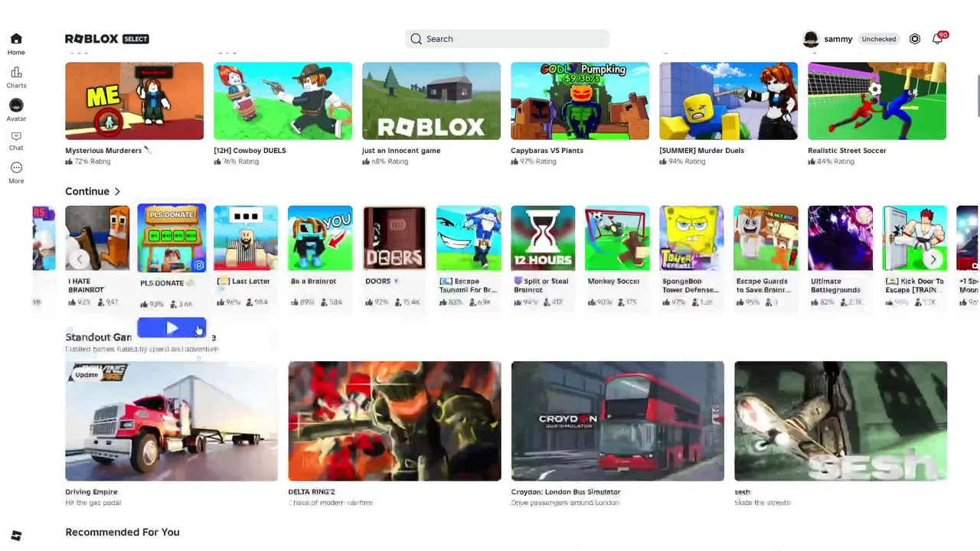Click the Roblox logo in the header
Viewport: 980px width, 551px height.
coord(91,39)
